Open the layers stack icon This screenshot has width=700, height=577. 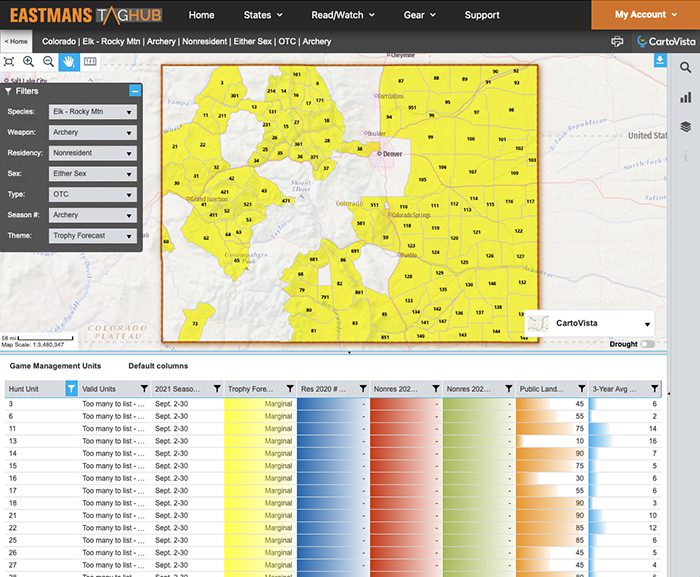(x=686, y=127)
